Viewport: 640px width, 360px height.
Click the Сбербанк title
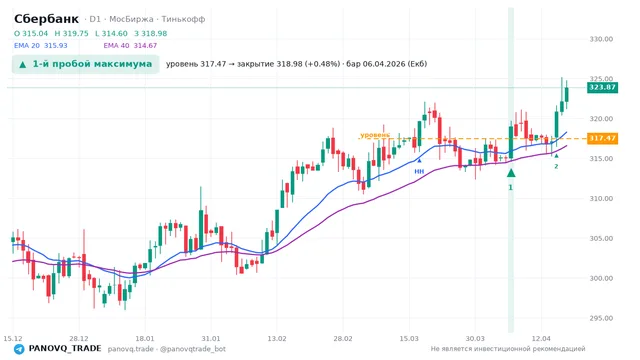(46, 19)
